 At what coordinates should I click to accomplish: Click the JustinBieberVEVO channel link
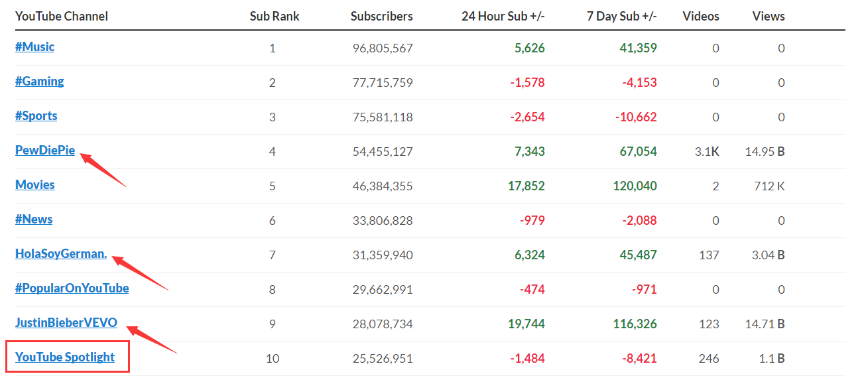coord(66,323)
